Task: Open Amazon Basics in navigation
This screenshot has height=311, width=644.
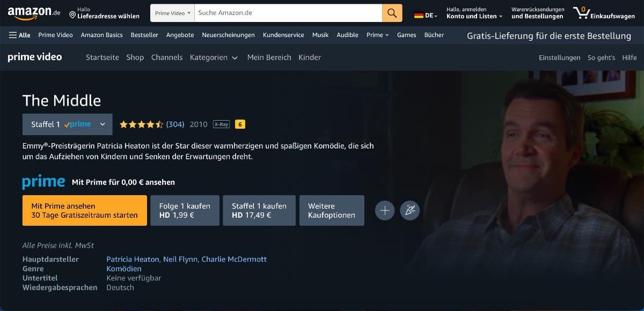Action: click(101, 35)
